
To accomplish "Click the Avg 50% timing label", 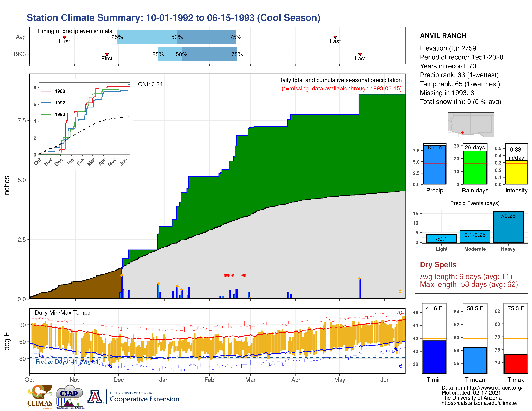I will (x=177, y=37).
